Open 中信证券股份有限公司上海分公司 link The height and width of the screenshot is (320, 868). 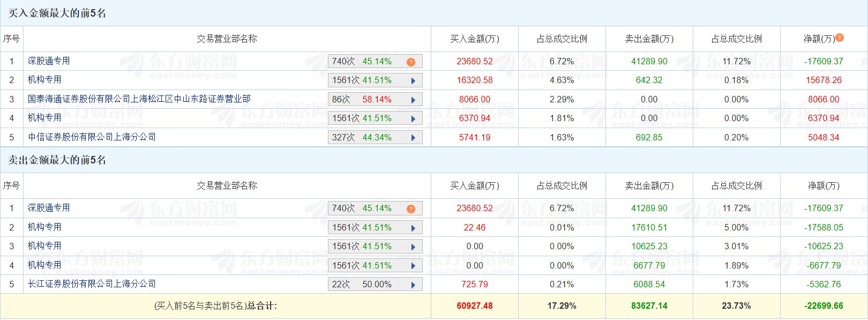coord(92,137)
